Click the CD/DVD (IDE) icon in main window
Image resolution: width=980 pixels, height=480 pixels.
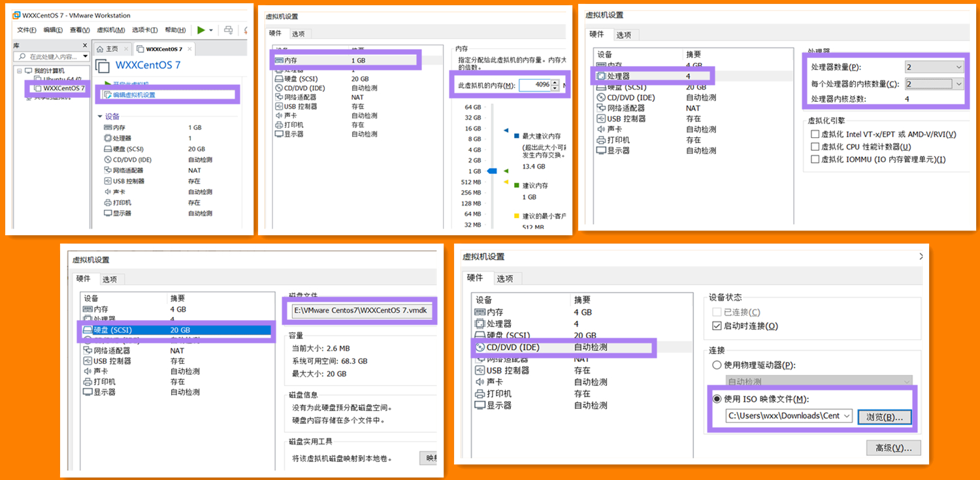(x=108, y=159)
